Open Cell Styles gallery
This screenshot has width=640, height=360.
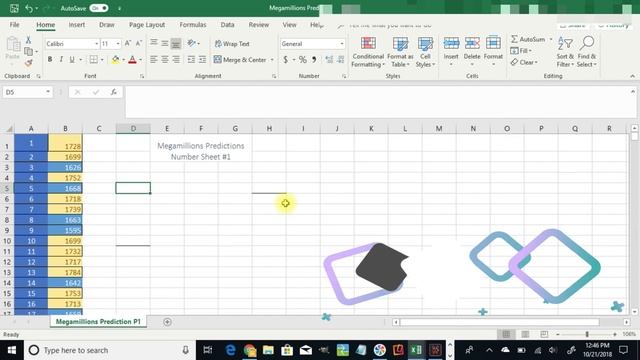[x=425, y=52]
